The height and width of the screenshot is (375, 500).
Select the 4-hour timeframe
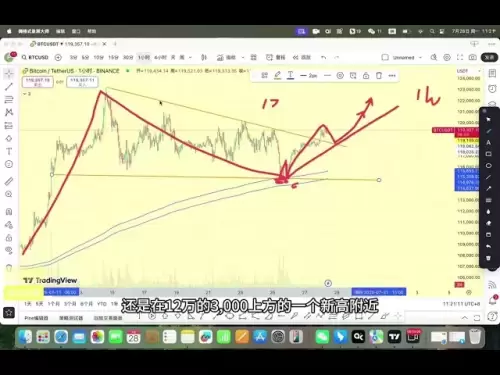pyautogui.click(x=160, y=57)
